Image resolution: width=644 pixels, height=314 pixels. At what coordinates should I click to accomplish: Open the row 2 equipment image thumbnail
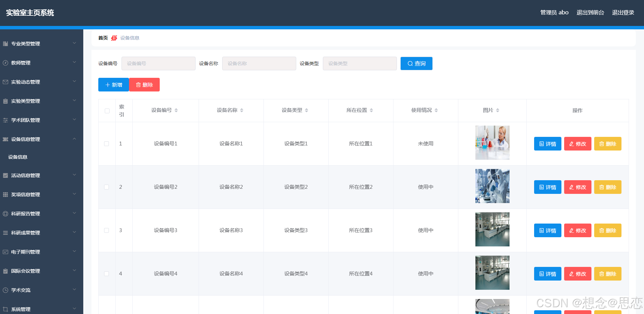(492, 186)
